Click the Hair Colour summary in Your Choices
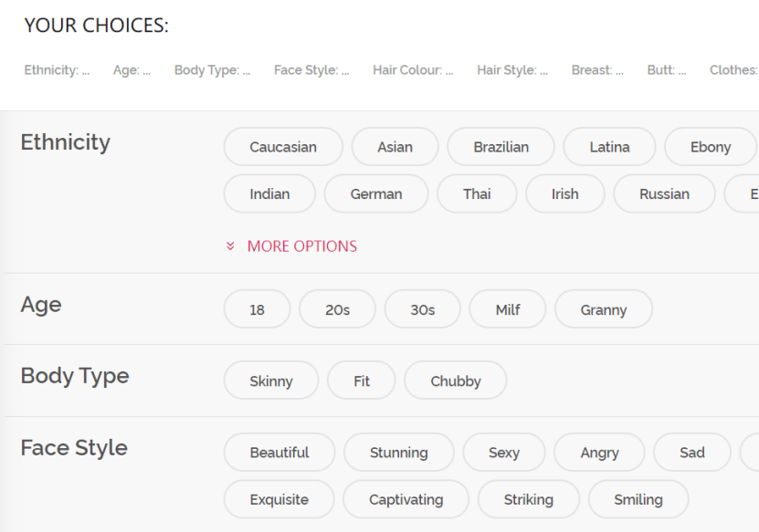The image size is (759, 532). [413, 70]
